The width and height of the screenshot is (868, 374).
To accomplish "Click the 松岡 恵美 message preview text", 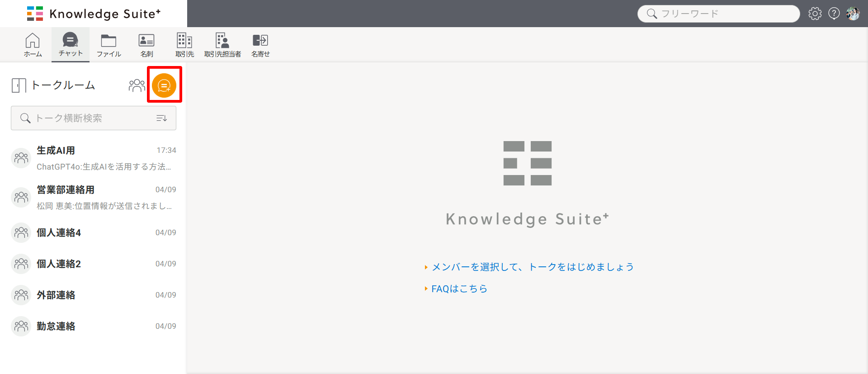I will [104, 206].
